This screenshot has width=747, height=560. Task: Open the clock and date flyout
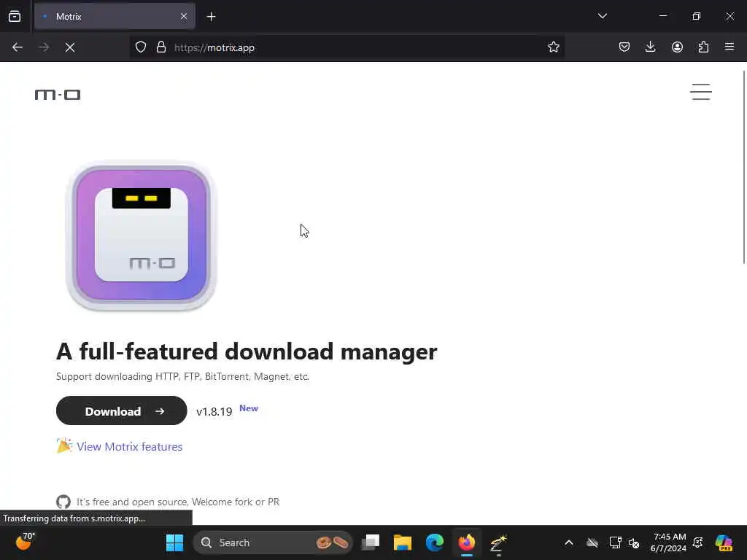[x=668, y=542]
